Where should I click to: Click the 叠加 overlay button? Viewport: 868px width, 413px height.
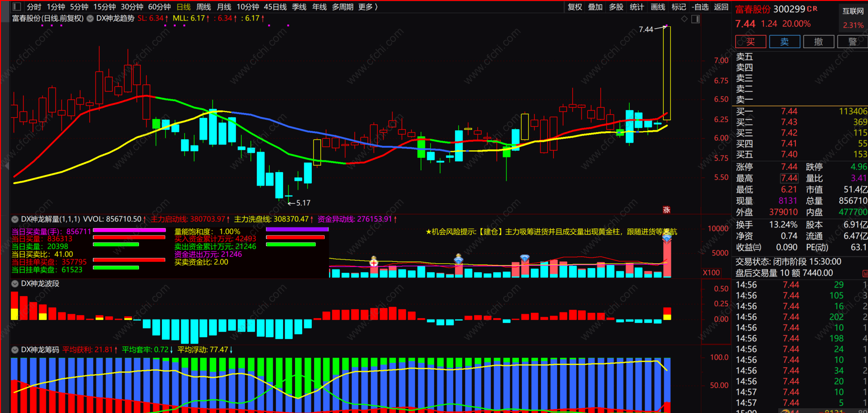point(595,7)
